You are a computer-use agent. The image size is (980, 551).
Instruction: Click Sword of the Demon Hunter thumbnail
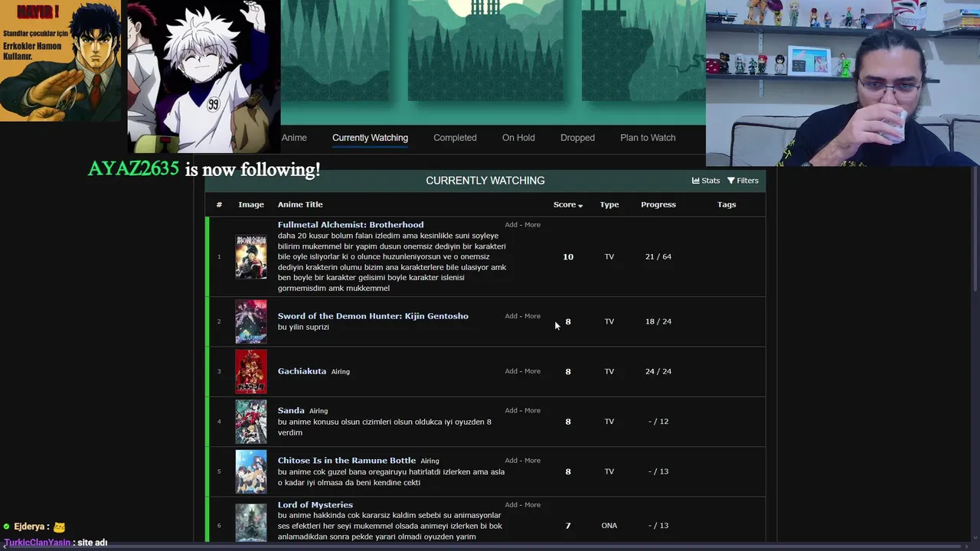point(251,321)
